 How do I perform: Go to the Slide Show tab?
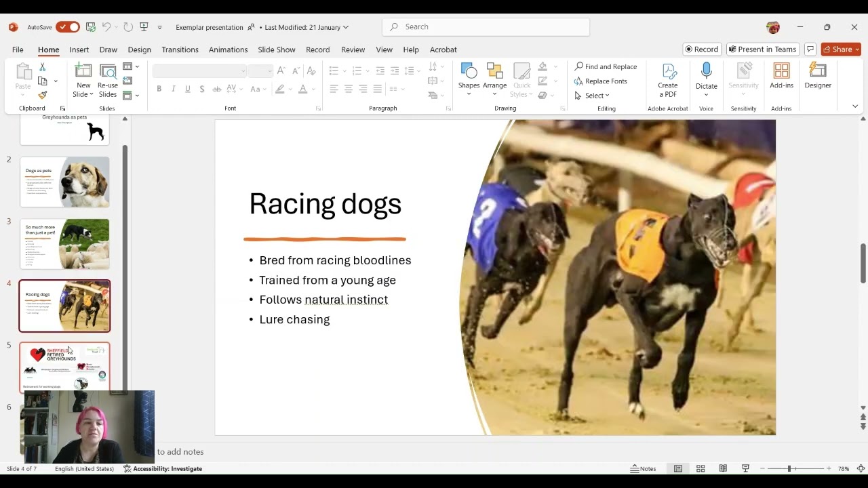[x=276, y=49]
